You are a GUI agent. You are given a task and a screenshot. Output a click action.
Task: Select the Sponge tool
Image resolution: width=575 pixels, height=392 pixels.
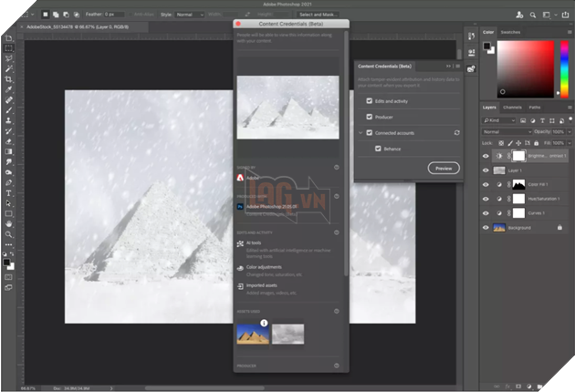[x=9, y=172]
